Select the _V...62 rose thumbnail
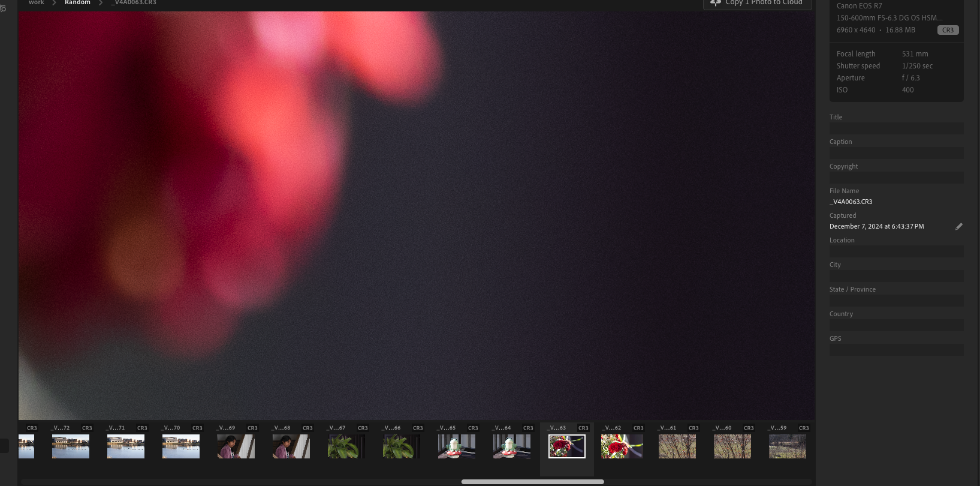Viewport: 980px width, 486px height. click(x=622, y=446)
